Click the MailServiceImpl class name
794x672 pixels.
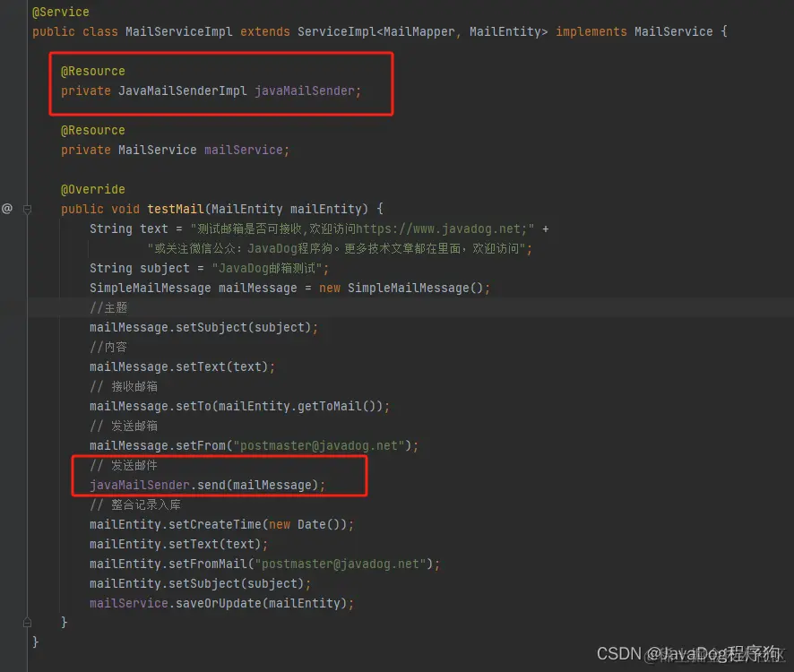tap(179, 32)
